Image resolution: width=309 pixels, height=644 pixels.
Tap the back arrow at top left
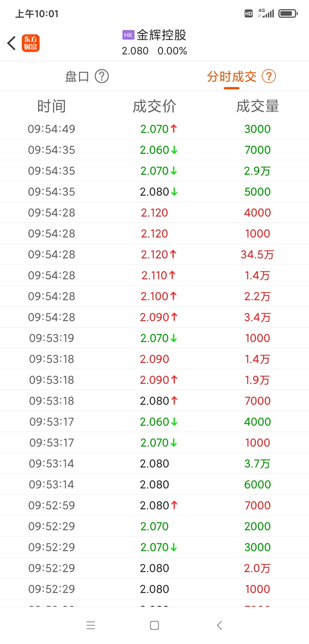point(11,43)
